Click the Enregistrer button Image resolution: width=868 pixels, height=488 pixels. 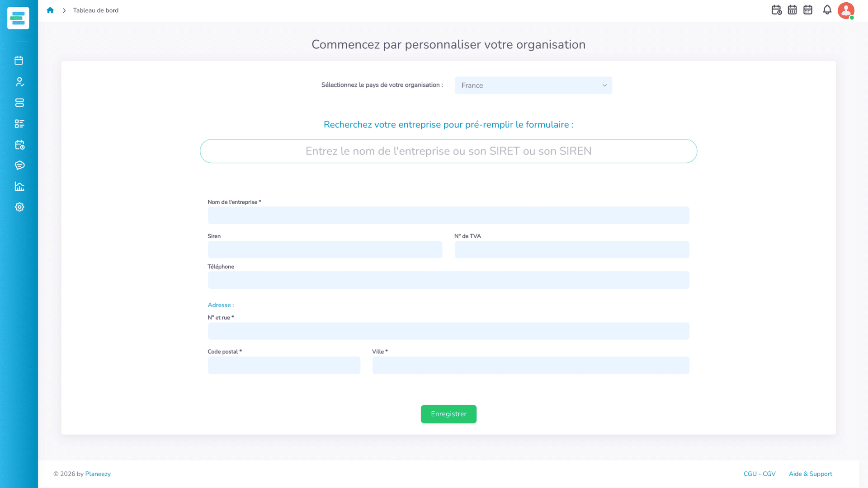tap(448, 414)
